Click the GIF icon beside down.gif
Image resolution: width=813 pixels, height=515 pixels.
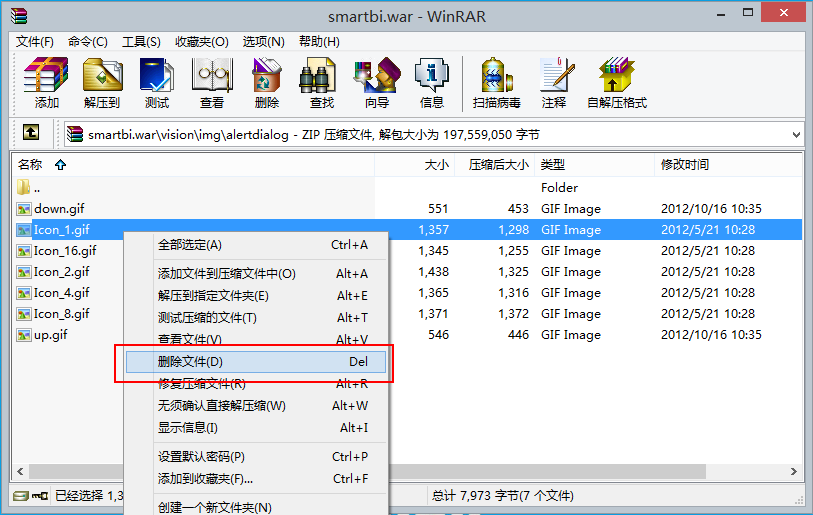coord(23,209)
